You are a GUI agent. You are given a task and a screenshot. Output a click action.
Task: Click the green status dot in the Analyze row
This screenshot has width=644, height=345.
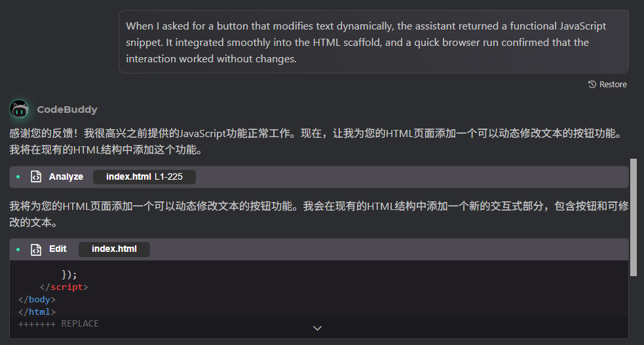(x=18, y=177)
